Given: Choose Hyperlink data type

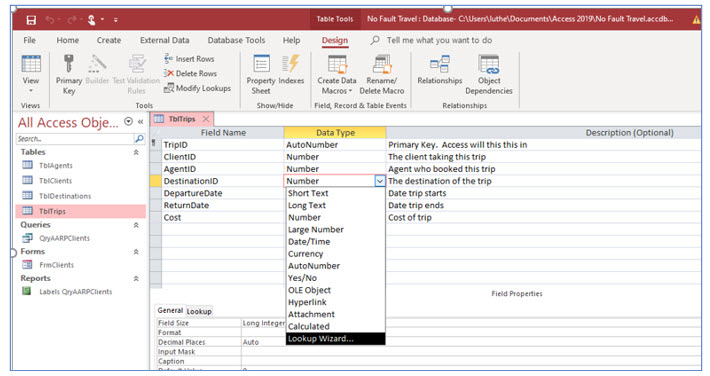Looking at the screenshot, I should click(336, 302).
